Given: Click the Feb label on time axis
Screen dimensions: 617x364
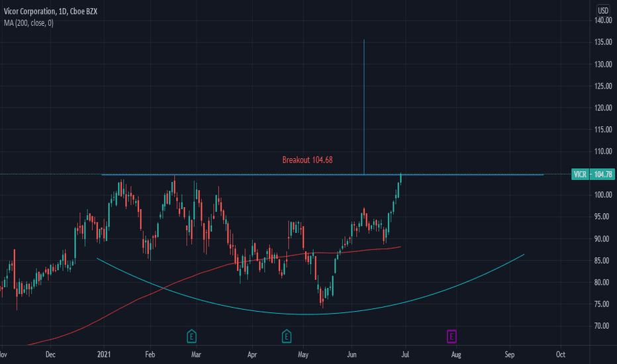Looking at the screenshot, I should tap(150, 355).
